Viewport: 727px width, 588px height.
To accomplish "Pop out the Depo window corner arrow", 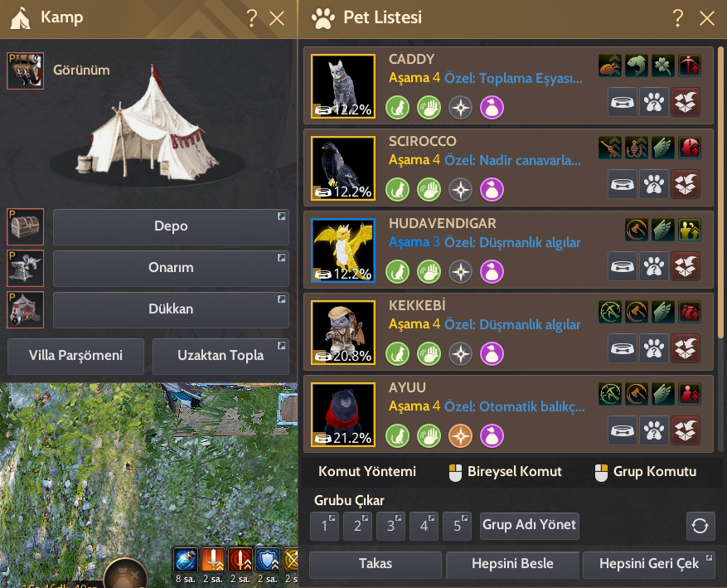I will click(282, 216).
